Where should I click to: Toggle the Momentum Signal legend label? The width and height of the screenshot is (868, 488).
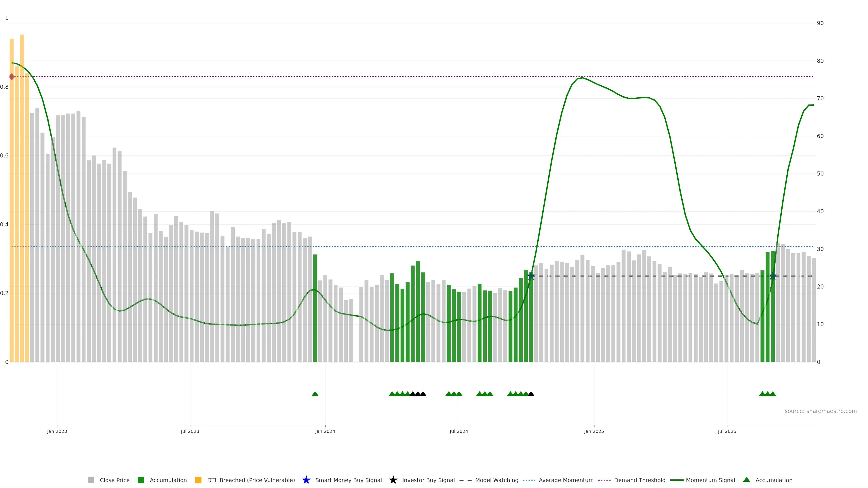tap(710, 480)
